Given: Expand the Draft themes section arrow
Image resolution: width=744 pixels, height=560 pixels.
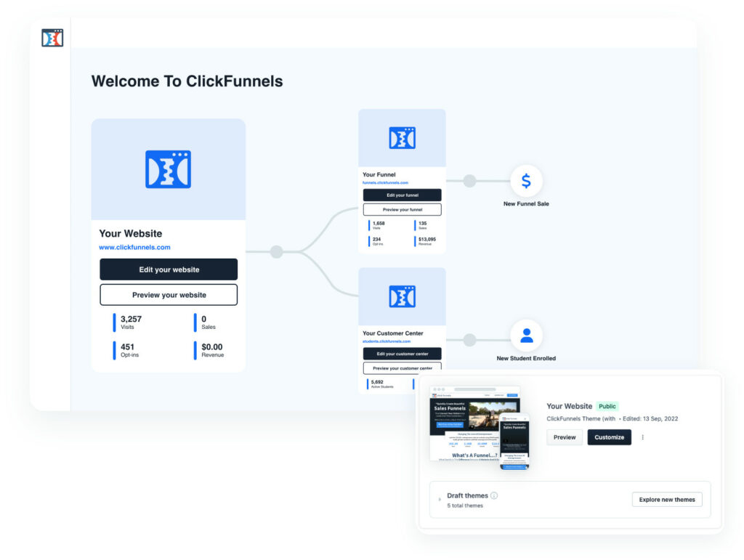Looking at the screenshot, I should pyautogui.click(x=440, y=499).
